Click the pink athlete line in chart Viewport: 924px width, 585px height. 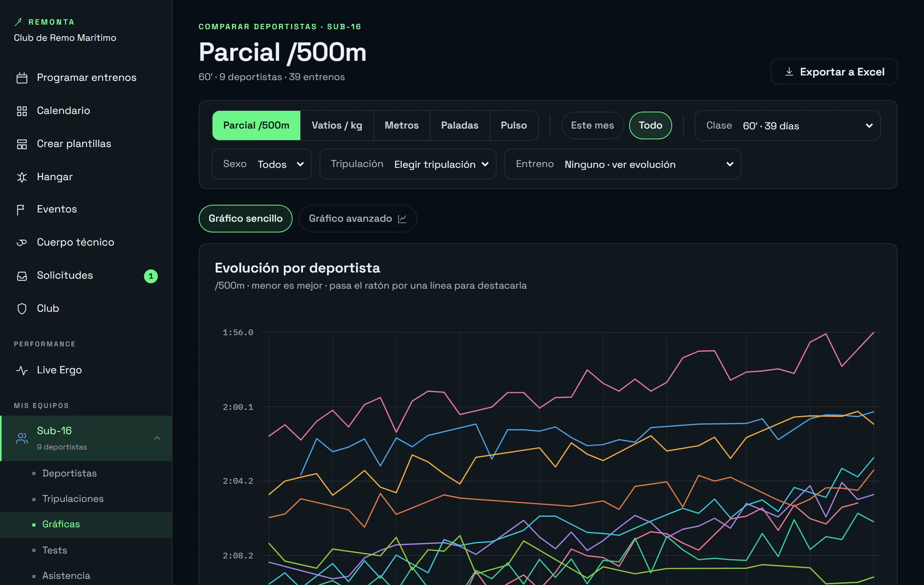tap(587, 370)
